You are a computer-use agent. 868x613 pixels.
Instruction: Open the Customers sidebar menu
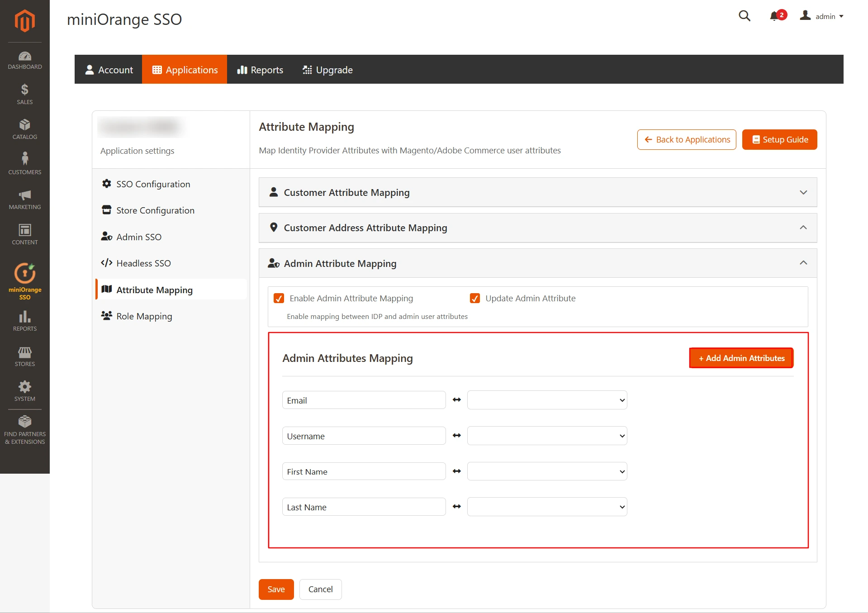(25, 164)
